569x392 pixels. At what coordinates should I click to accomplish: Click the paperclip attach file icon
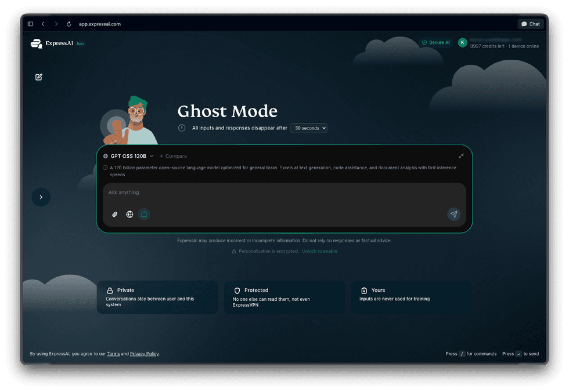click(x=115, y=215)
